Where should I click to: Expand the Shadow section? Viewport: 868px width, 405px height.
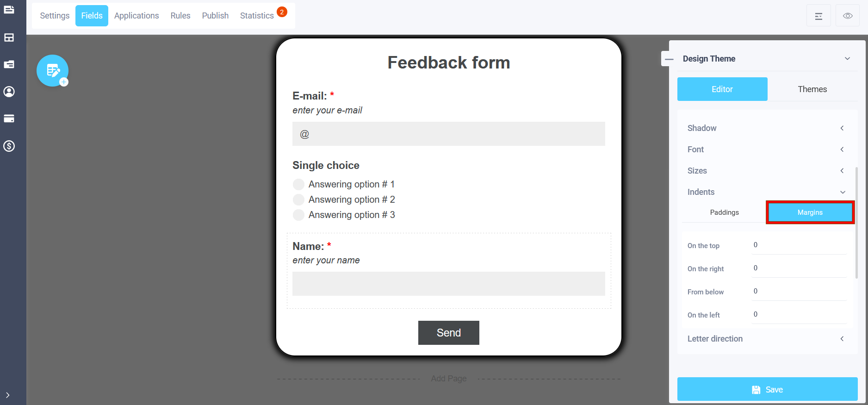[767, 128]
